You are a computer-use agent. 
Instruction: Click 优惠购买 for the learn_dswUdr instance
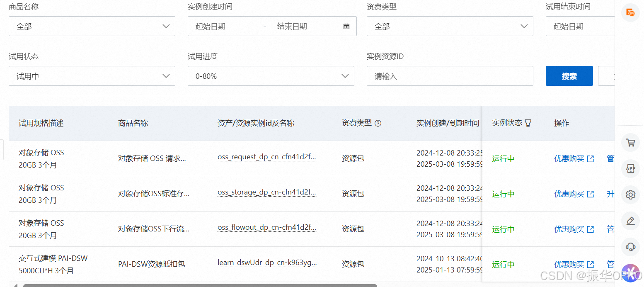(569, 265)
